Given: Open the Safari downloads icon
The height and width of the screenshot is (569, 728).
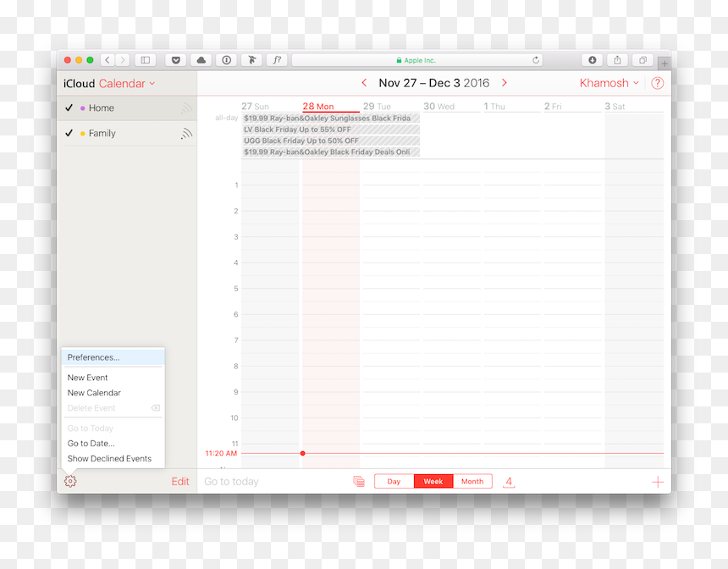Looking at the screenshot, I should pyautogui.click(x=593, y=60).
